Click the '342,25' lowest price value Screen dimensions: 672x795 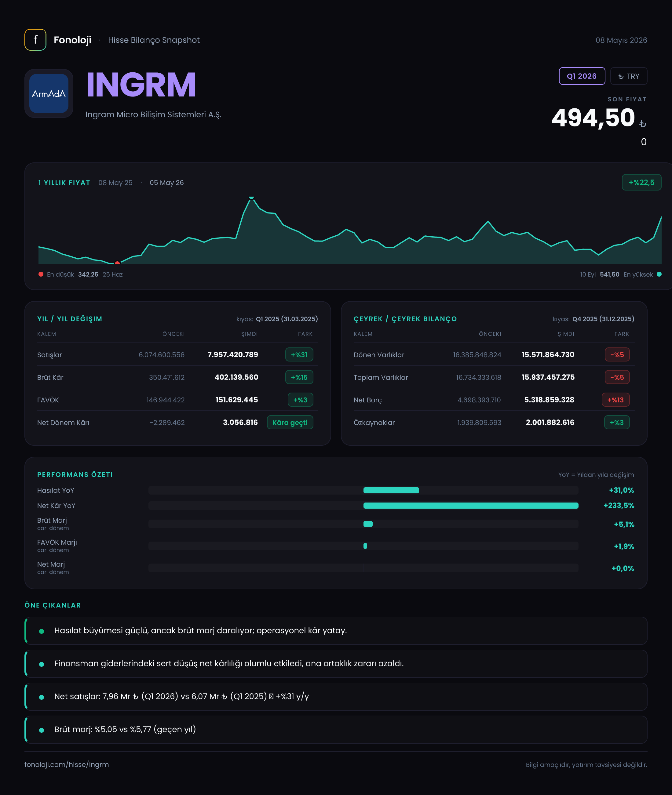tap(88, 274)
